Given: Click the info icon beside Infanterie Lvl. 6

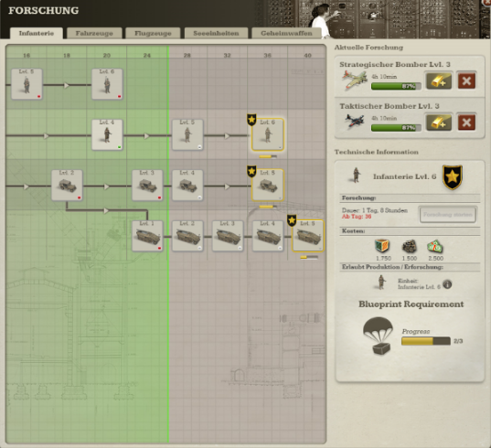Looking at the screenshot, I should pyautogui.click(x=447, y=284).
